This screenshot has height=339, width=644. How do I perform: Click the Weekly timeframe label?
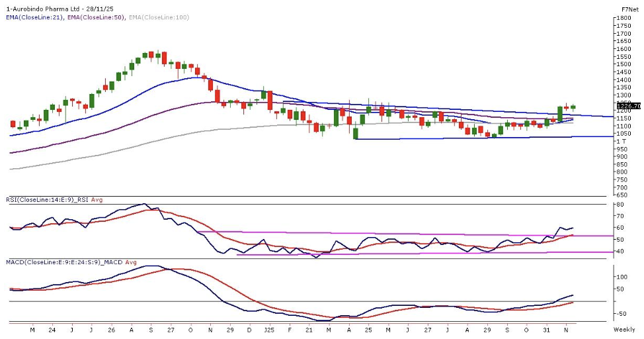pos(624,329)
